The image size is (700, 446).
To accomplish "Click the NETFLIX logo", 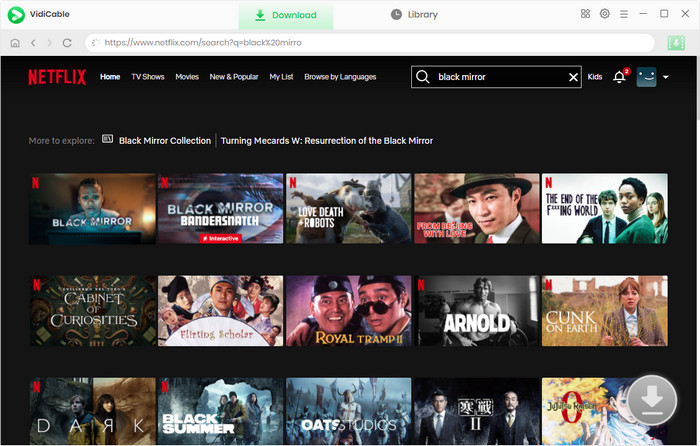I will pyautogui.click(x=57, y=77).
